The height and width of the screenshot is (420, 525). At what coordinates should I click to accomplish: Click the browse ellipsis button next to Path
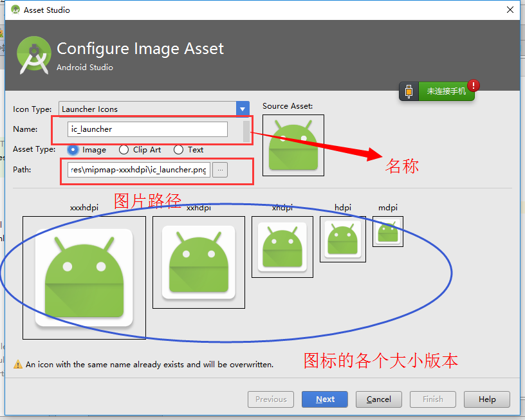219,169
